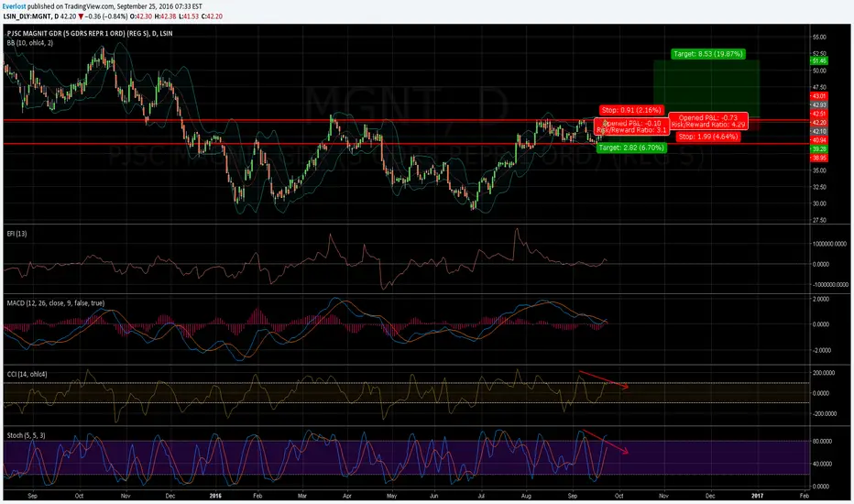Click the -200.0000 CCI scale label
This screenshot has height=504, width=854.
tap(824, 413)
